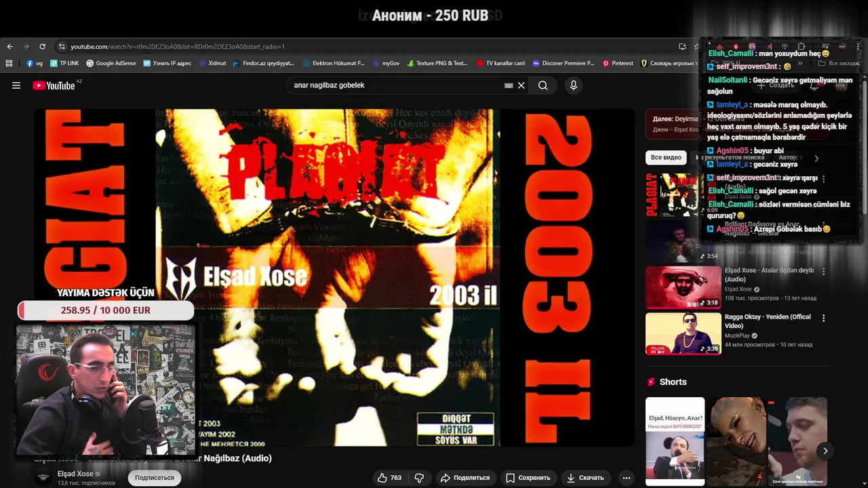Open the TP LINK bookmark
This screenshot has width=868, height=488.
64,63
